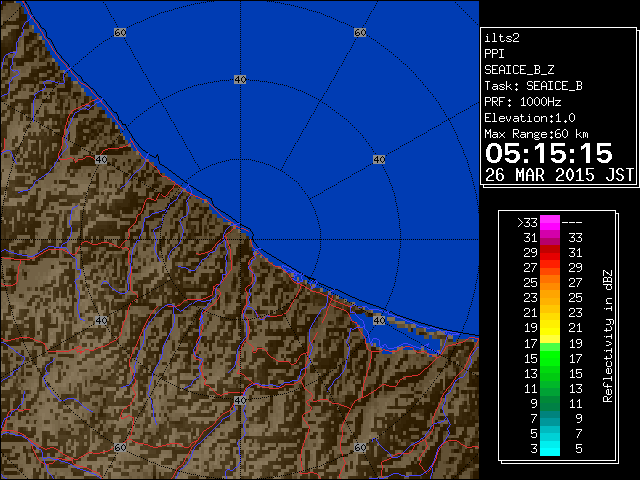Select the date '26 MAR 2015 JST'
640x480 pixels.
coord(559,175)
